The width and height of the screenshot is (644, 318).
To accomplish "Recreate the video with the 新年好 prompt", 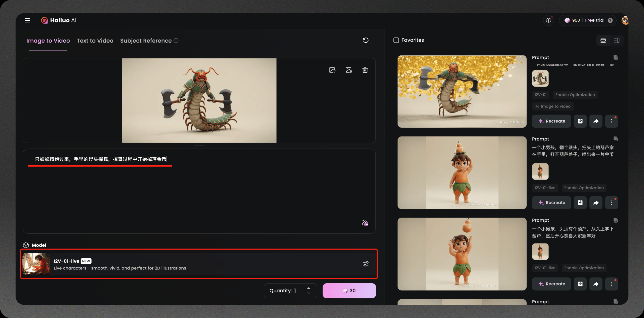I will coord(551,284).
